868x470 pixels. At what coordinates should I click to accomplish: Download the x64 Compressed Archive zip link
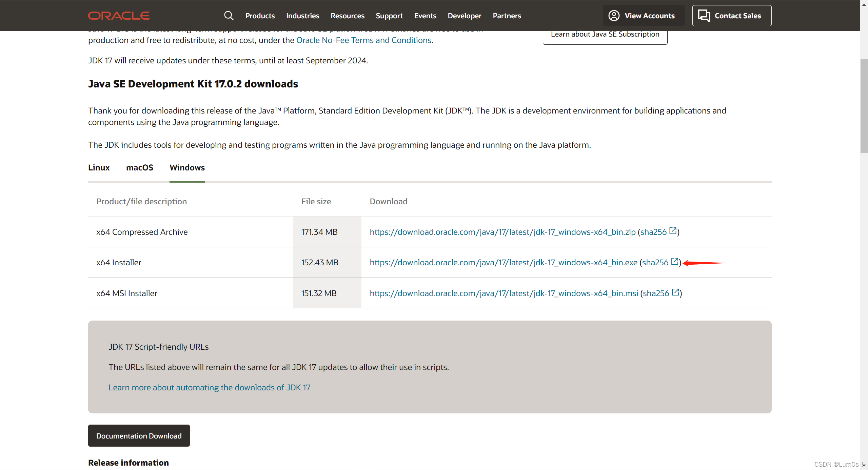click(502, 232)
